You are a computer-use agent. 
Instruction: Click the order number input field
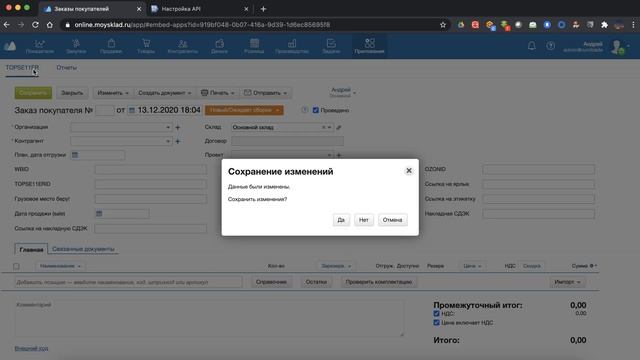click(x=104, y=110)
